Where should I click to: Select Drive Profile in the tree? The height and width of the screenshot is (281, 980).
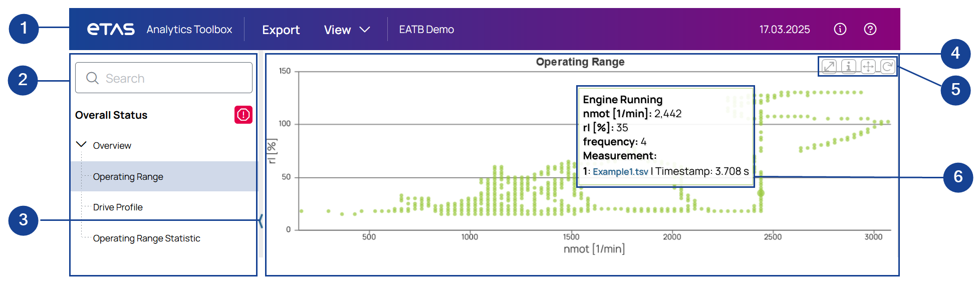click(x=118, y=207)
